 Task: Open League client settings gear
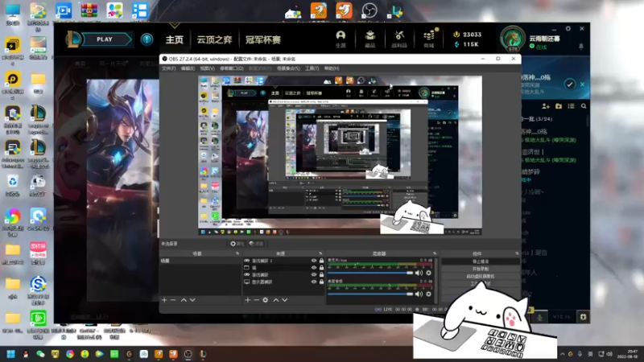click(x=568, y=29)
